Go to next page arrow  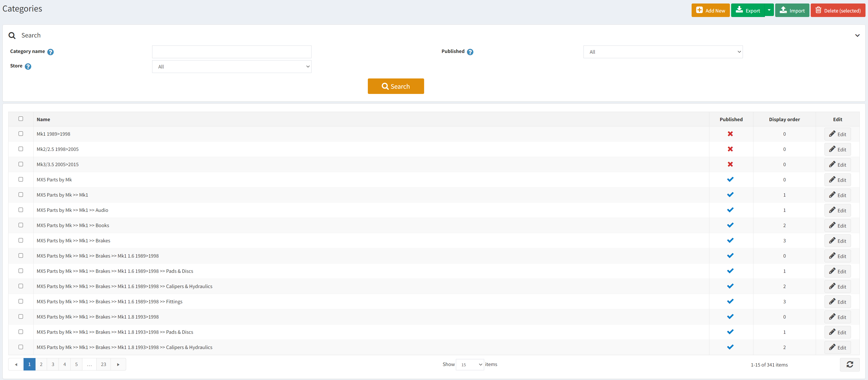[118, 365]
